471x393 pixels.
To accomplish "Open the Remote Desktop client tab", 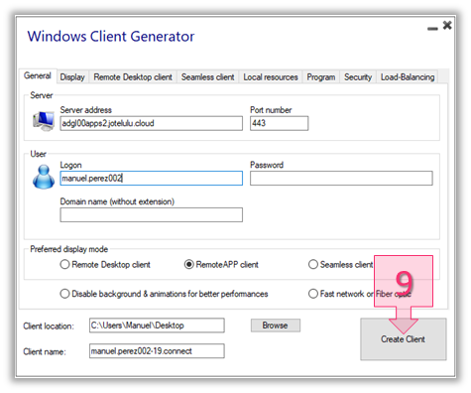I will [x=133, y=77].
